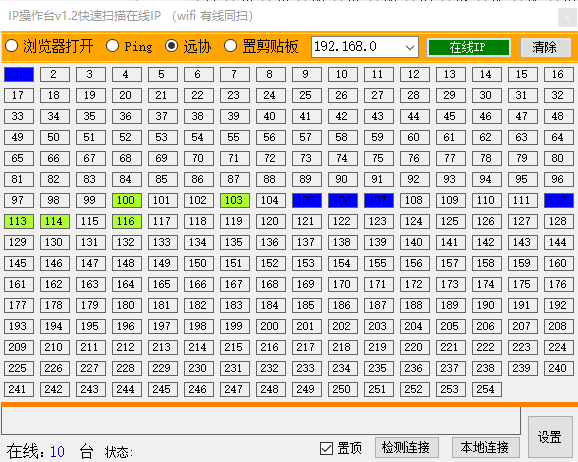The image size is (578, 462).
Task: Click IP cell 110
Action: 487,201
